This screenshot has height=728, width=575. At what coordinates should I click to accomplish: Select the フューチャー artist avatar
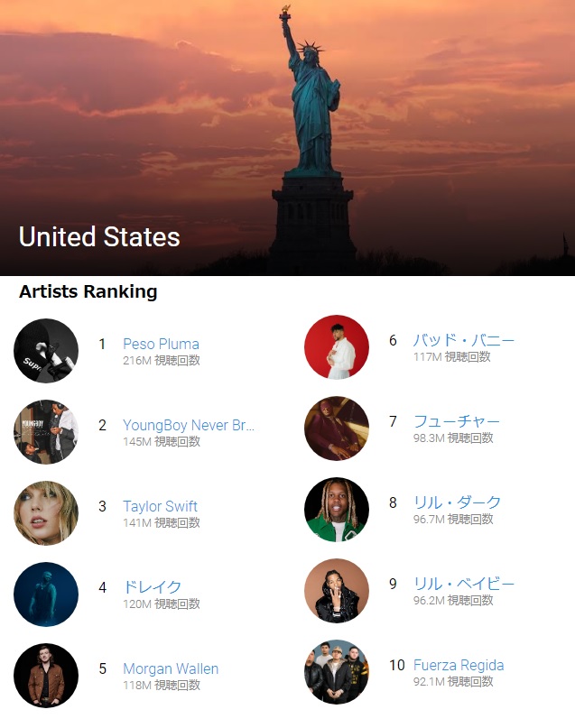pyautogui.click(x=337, y=429)
